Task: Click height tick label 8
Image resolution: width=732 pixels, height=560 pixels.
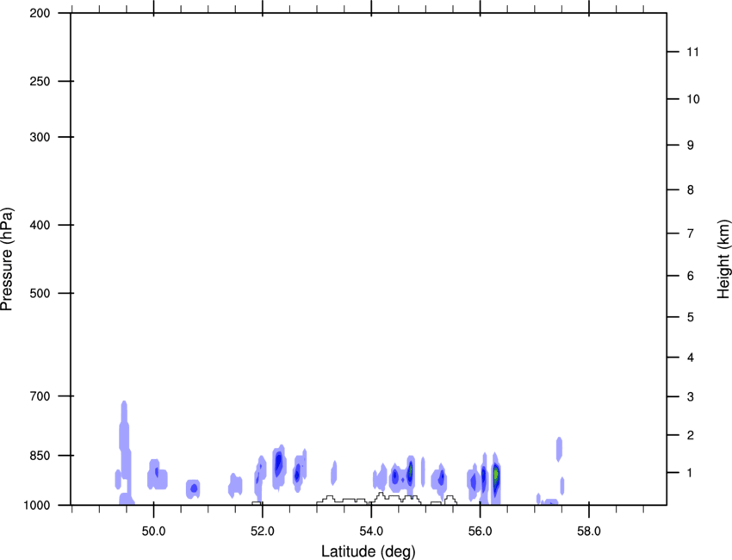Action: point(691,190)
